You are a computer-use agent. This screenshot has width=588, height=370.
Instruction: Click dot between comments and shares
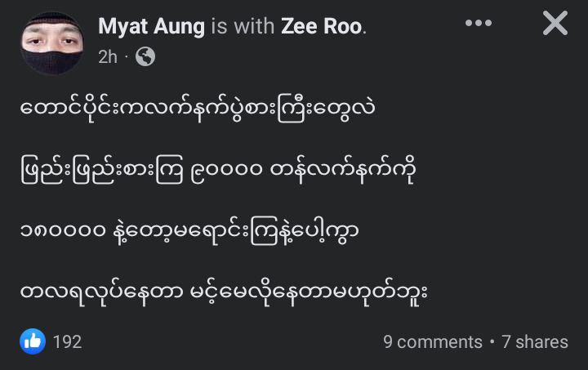pyautogui.click(x=492, y=341)
